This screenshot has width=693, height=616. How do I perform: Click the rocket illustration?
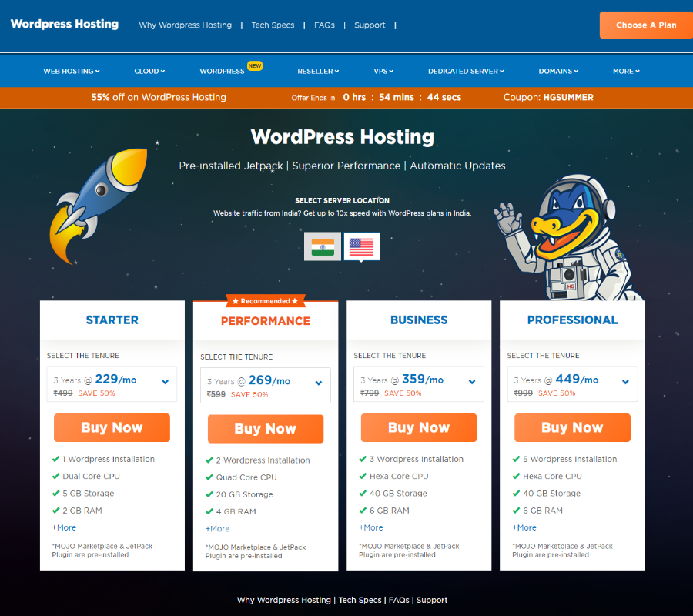point(98,206)
